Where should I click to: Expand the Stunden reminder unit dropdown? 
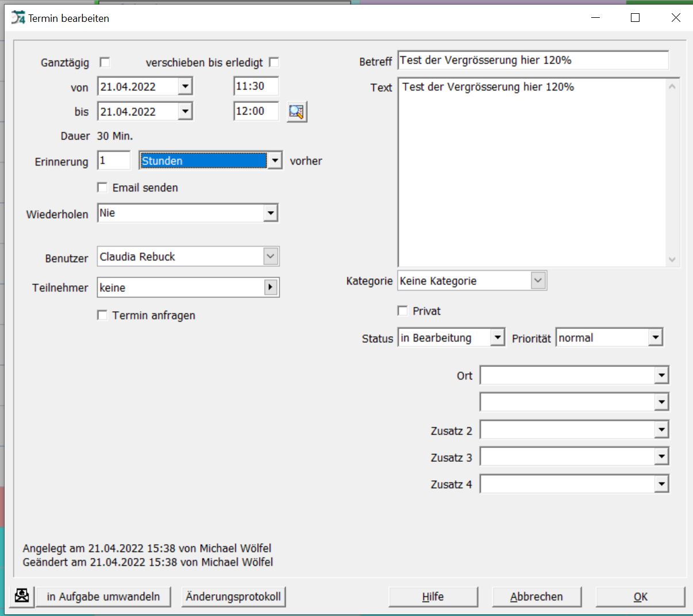pos(275,161)
